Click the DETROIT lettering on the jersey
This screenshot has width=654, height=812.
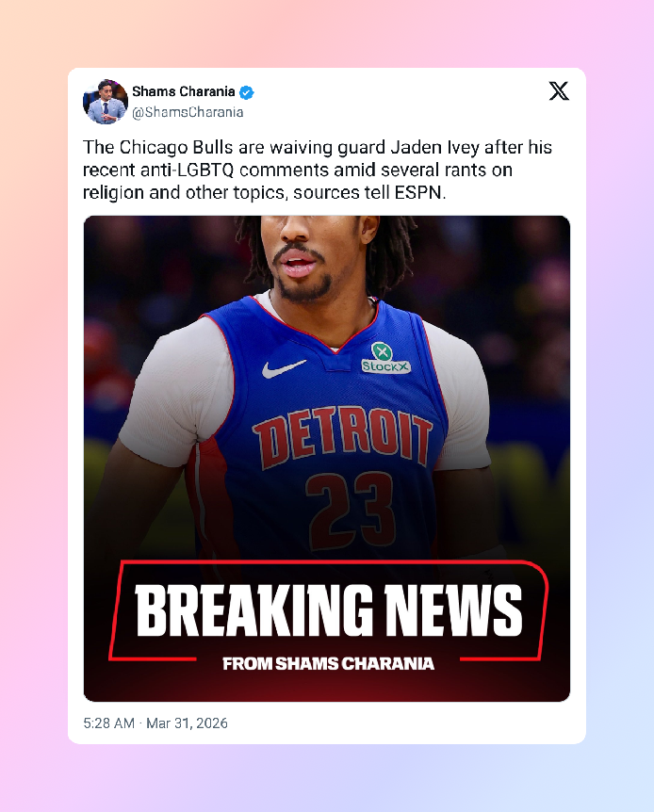pos(342,435)
